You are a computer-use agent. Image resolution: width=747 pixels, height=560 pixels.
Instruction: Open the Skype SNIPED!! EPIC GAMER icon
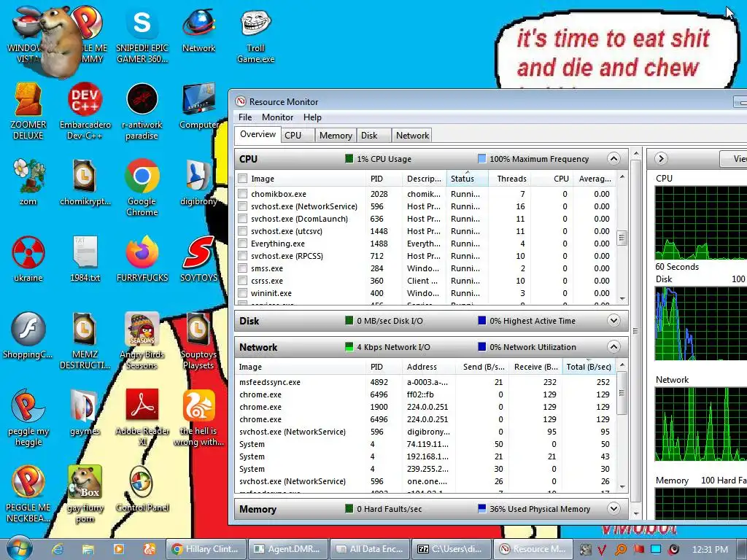click(142, 37)
